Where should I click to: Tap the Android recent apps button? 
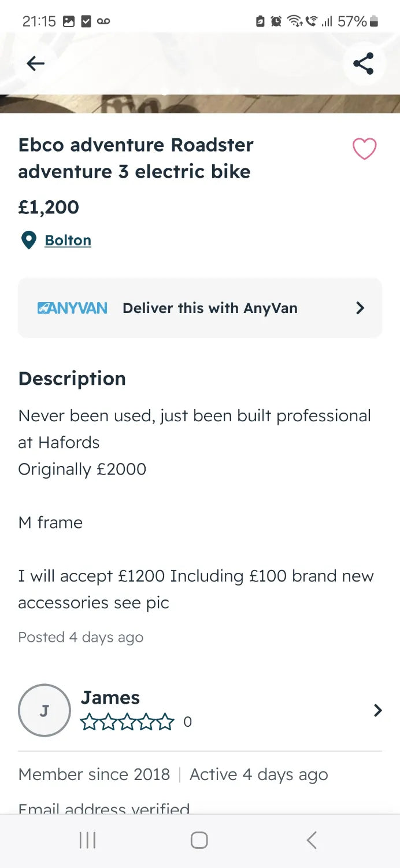[x=87, y=840]
